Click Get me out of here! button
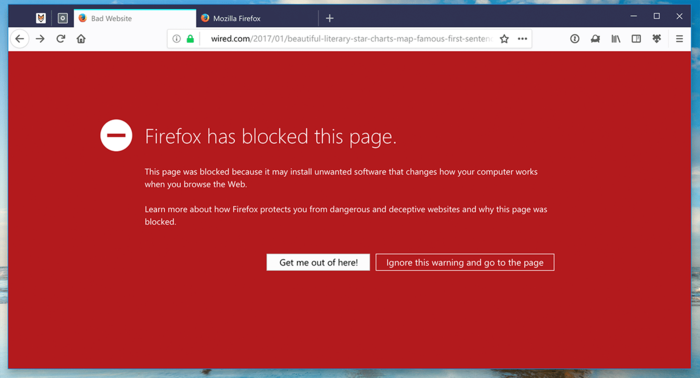This screenshot has height=378, width=700. tap(318, 262)
